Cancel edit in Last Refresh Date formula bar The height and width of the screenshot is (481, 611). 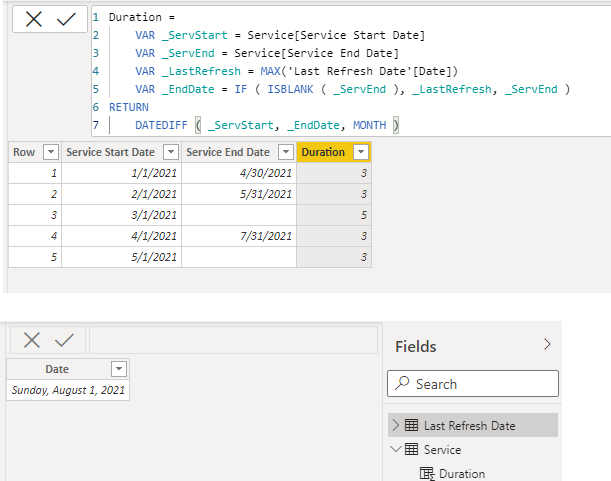pos(32,340)
